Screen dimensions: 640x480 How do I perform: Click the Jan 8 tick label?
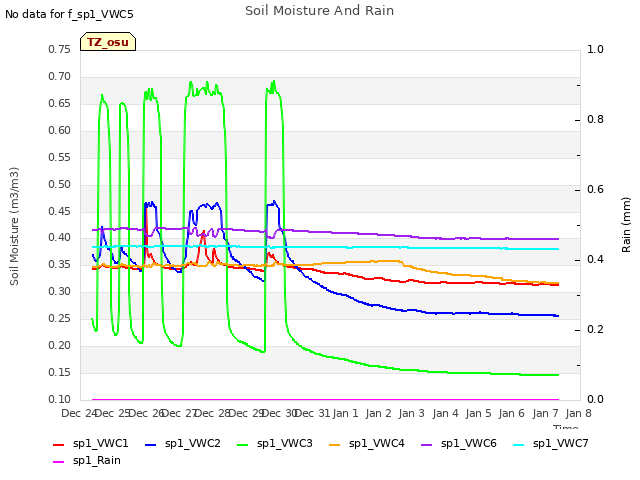pos(578,413)
